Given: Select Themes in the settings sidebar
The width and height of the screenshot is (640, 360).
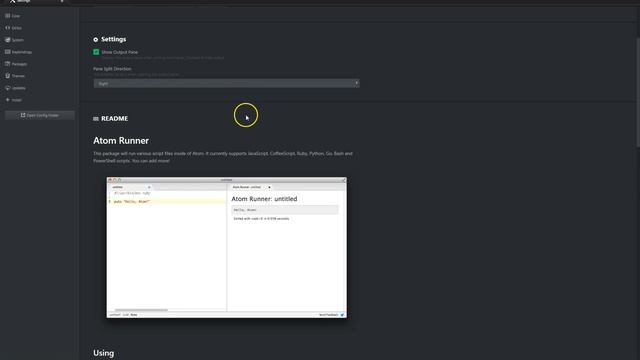Looking at the screenshot, I should click(x=16, y=76).
